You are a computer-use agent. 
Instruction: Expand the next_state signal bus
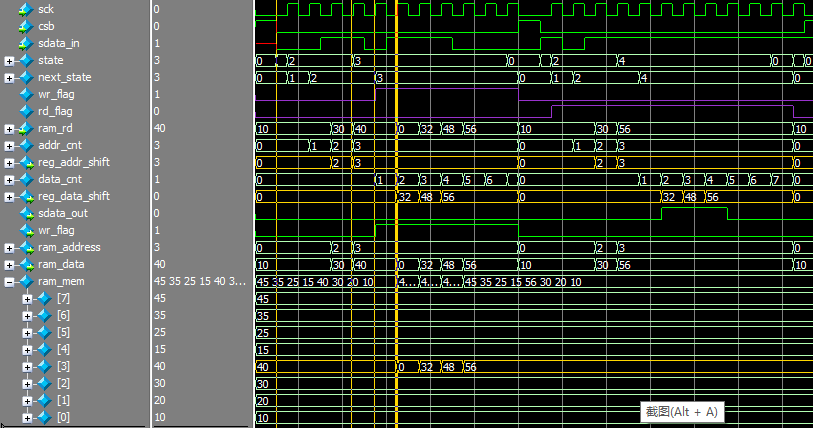pyautogui.click(x=9, y=78)
